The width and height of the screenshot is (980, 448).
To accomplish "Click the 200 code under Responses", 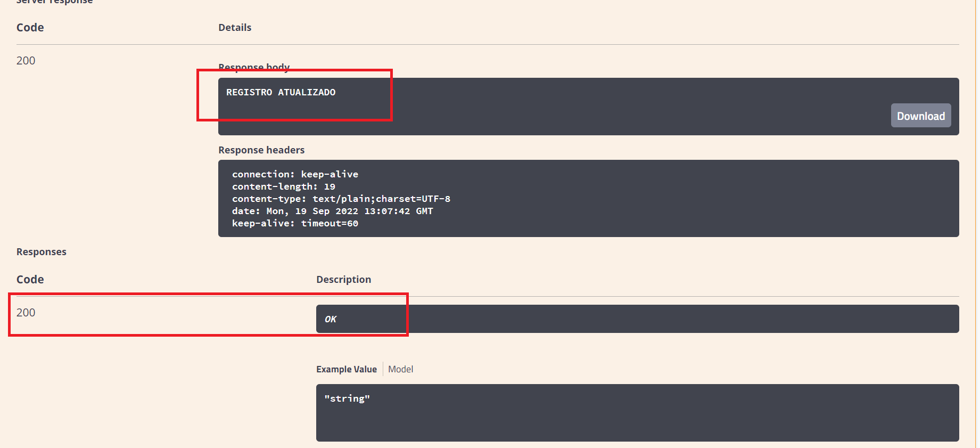I will pos(26,313).
